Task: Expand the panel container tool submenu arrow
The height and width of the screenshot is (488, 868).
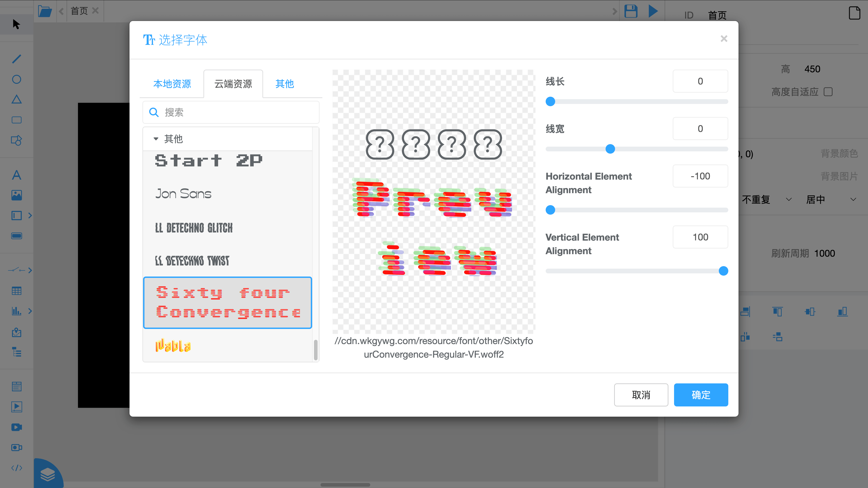Action: 30,216
